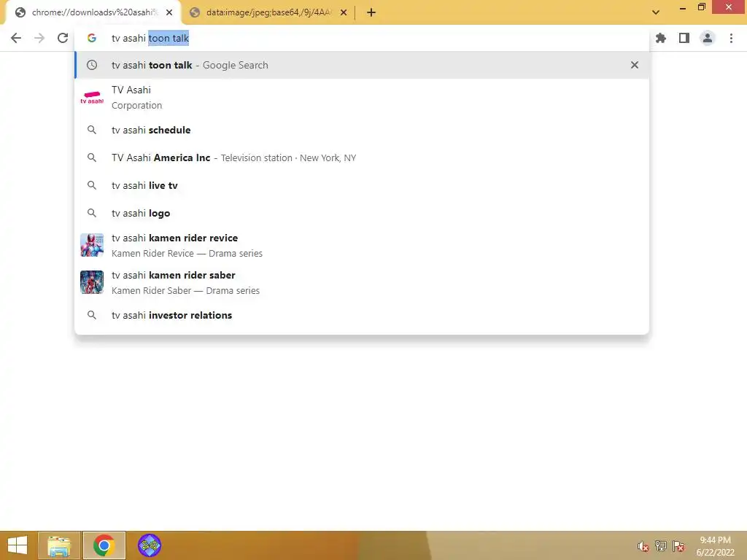Click the clock history icon beside toon talk

tap(92, 65)
